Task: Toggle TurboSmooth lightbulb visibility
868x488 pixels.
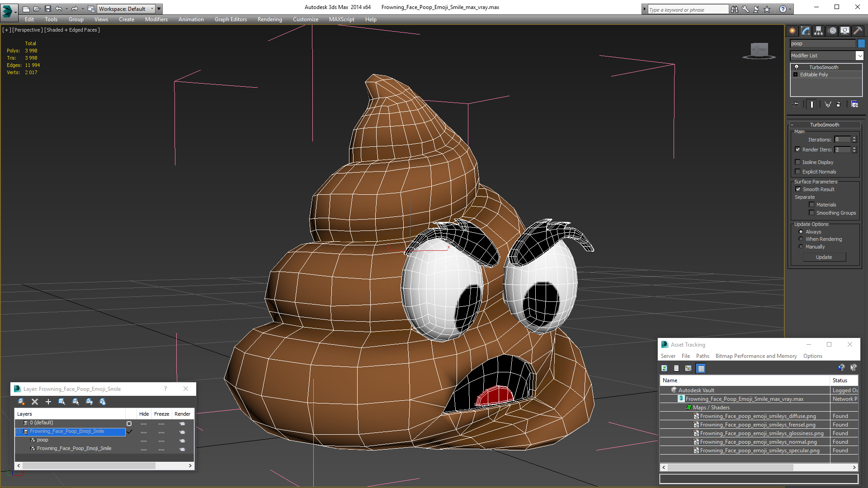Action: coord(797,67)
